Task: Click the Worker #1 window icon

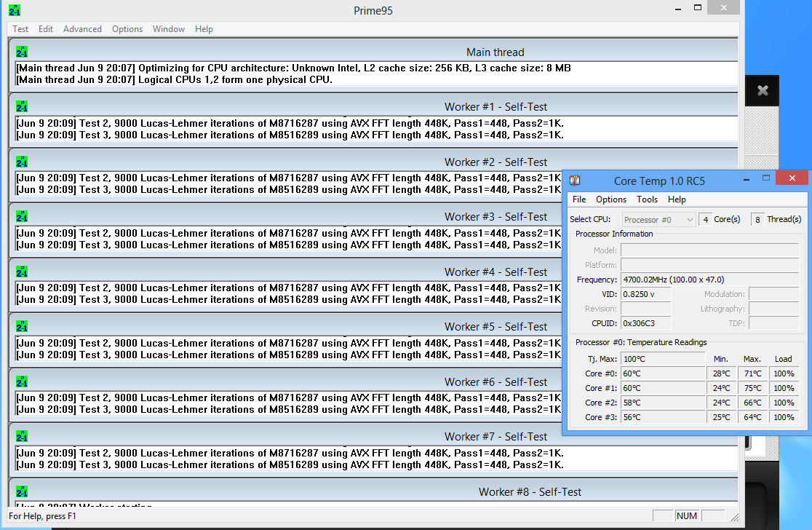Action: [22, 107]
